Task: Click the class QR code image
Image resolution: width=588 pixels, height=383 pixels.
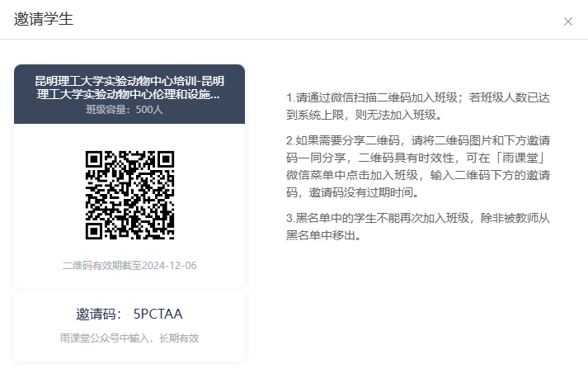Action: tap(129, 195)
